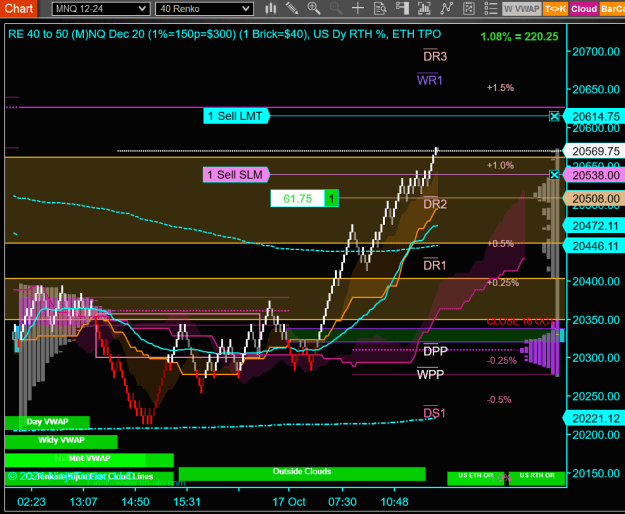The height and width of the screenshot is (514, 625).
Task: Click the Day VWAP green label
Action: [x=47, y=422]
